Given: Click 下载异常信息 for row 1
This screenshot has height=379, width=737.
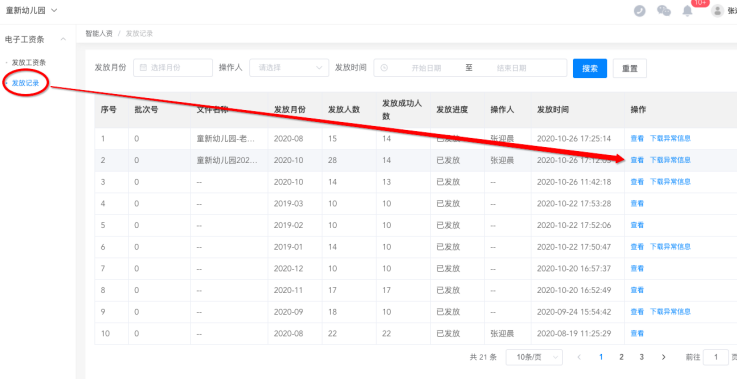Looking at the screenshot, I should click(670, 138).
